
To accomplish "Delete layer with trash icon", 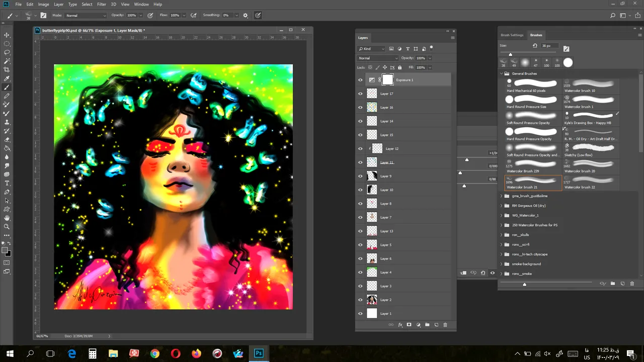I will 445,325.
